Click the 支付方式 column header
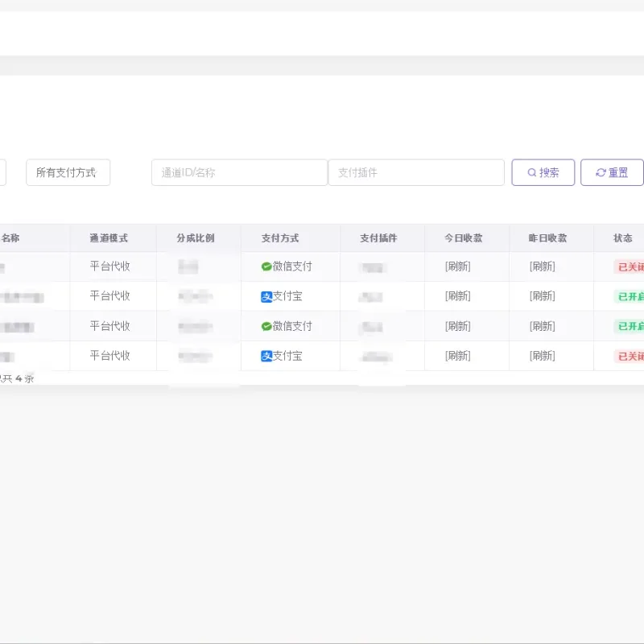Screen dimensions: 644x644 pos(280,238)
